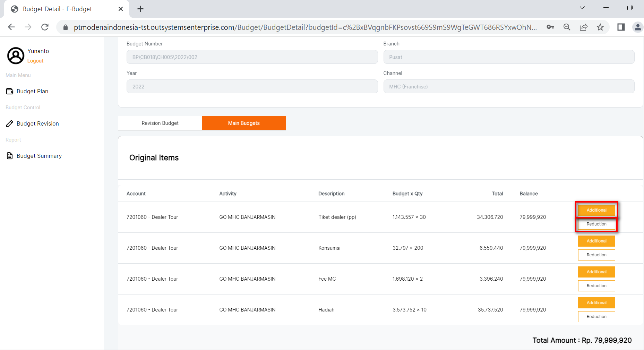The height and width of the screenshot is (350, 644).
Task: Click Additional for Tiket dealer (pp) row
Action: (x=596, y=210)
